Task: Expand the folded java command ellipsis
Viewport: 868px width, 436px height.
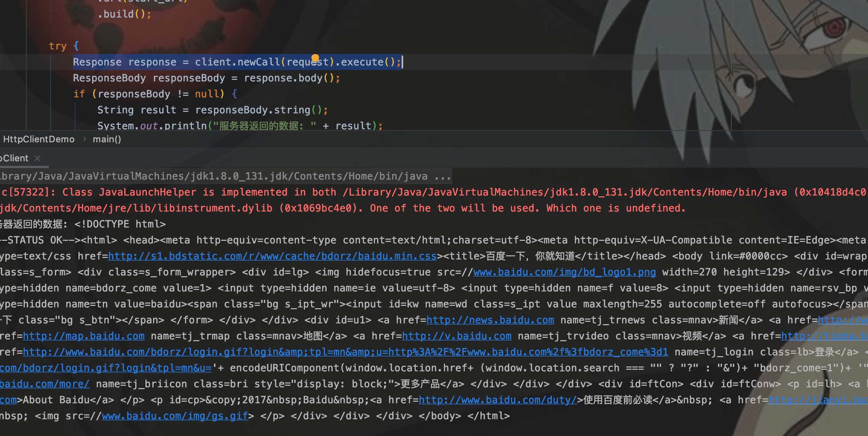Action: [442, 176]
